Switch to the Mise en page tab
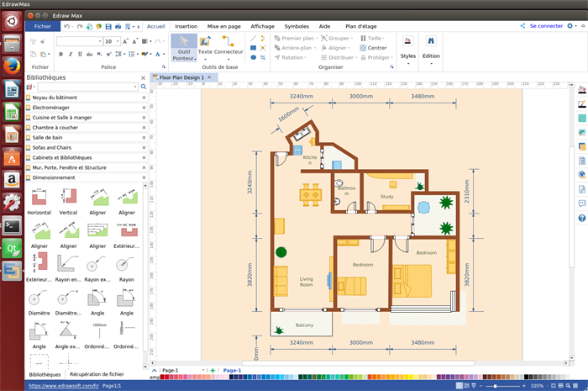588x391 pixels. pyautogui.click(x=224, y=26)
